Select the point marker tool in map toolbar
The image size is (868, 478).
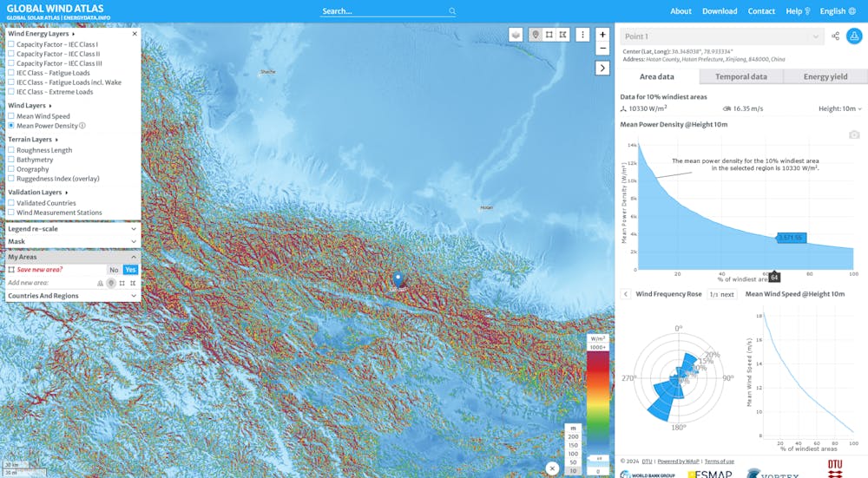point(536,35)
